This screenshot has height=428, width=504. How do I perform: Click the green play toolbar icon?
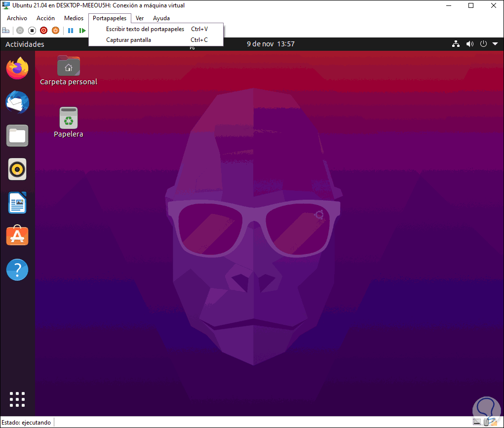click(82, 31)
